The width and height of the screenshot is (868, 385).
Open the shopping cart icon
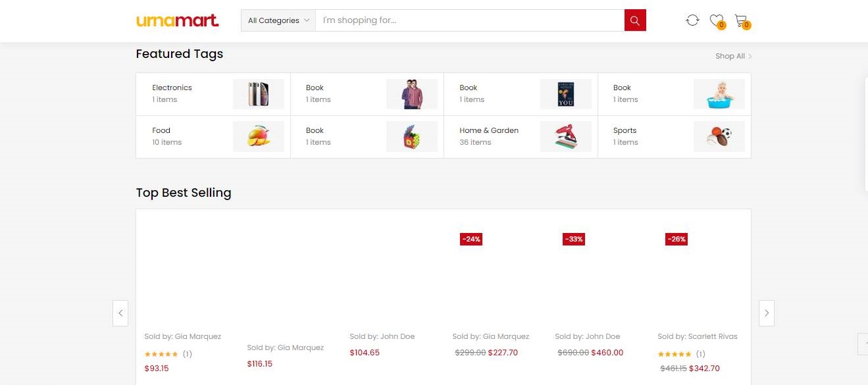741,20
